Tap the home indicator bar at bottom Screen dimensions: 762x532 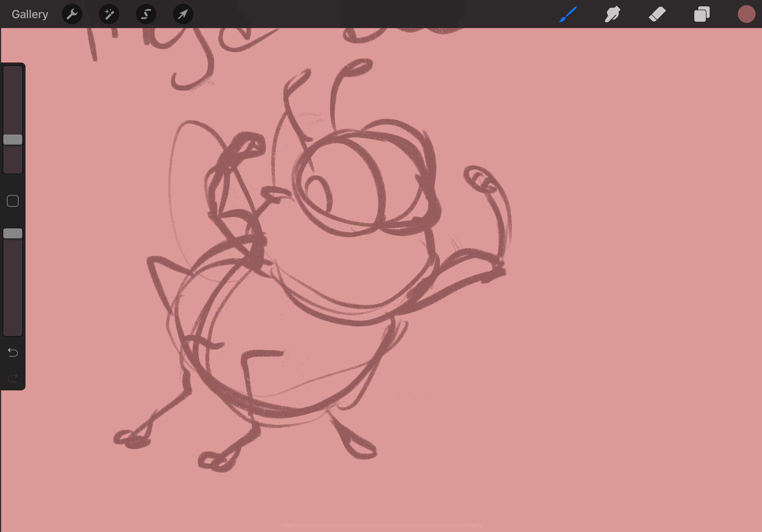pos(381,525)
